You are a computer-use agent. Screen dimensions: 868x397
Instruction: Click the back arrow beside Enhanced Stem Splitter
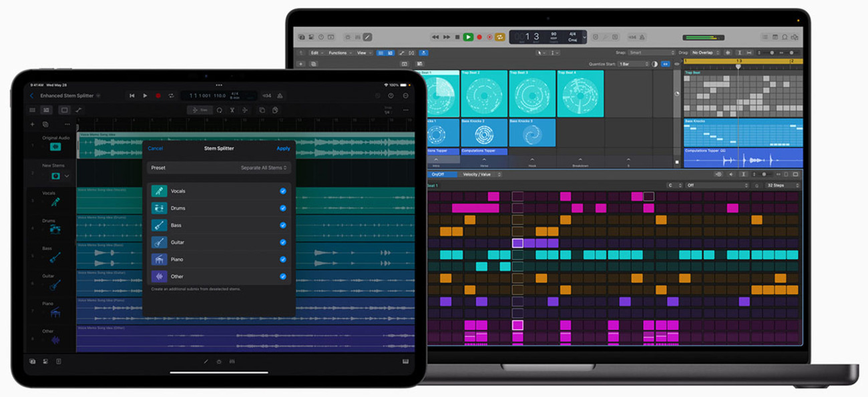point(32,96)
